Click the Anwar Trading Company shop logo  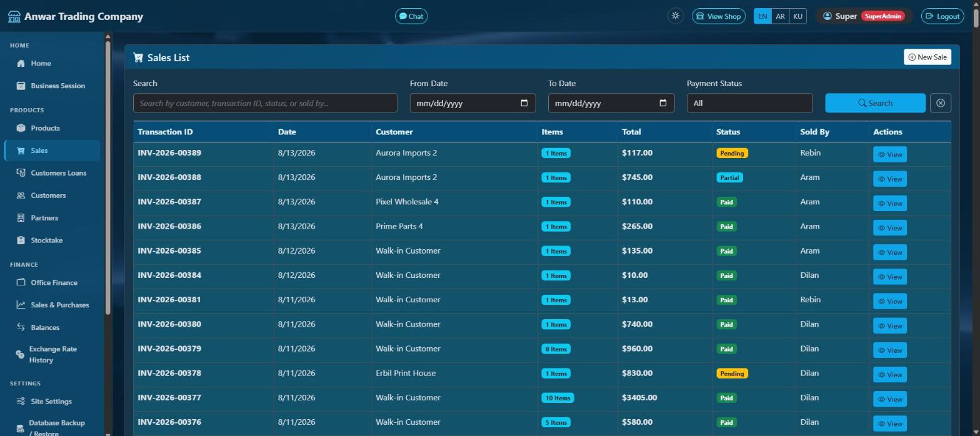14,16
